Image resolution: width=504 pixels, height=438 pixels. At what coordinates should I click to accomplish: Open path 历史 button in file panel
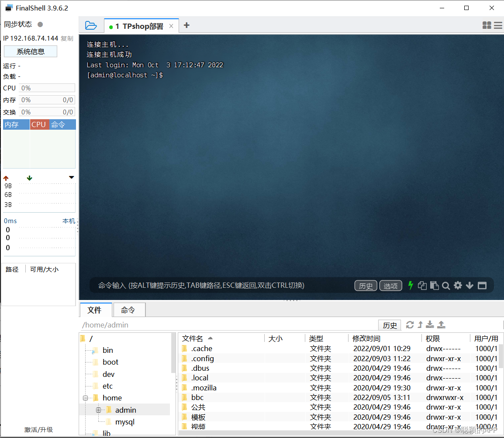click(390, 325)
